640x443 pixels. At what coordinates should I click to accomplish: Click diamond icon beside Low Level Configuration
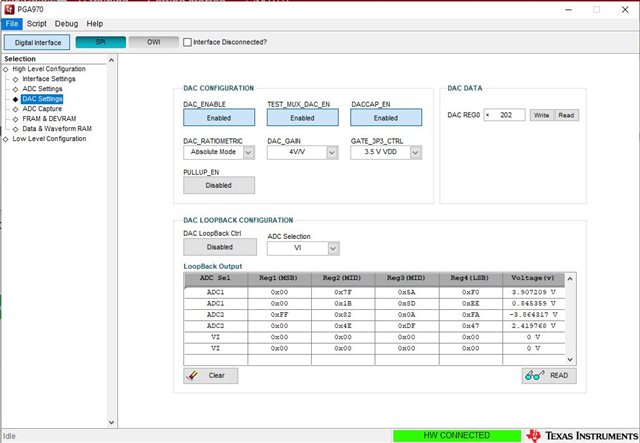6,139
